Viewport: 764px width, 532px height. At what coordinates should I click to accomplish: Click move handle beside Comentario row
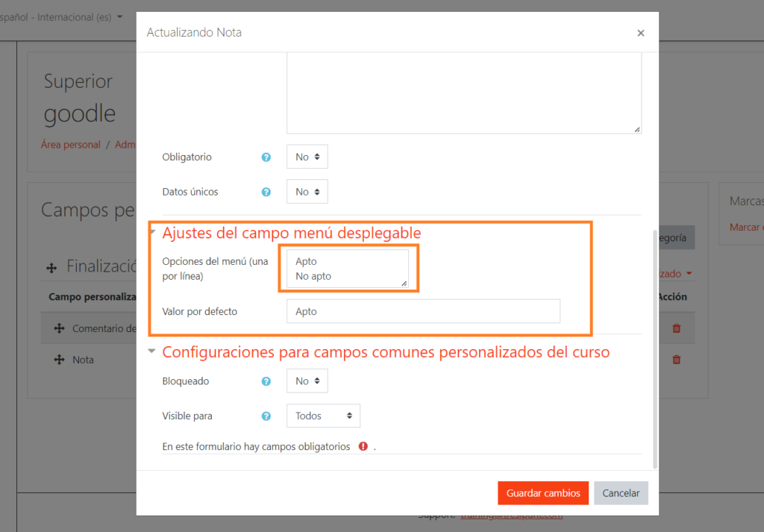59,328
